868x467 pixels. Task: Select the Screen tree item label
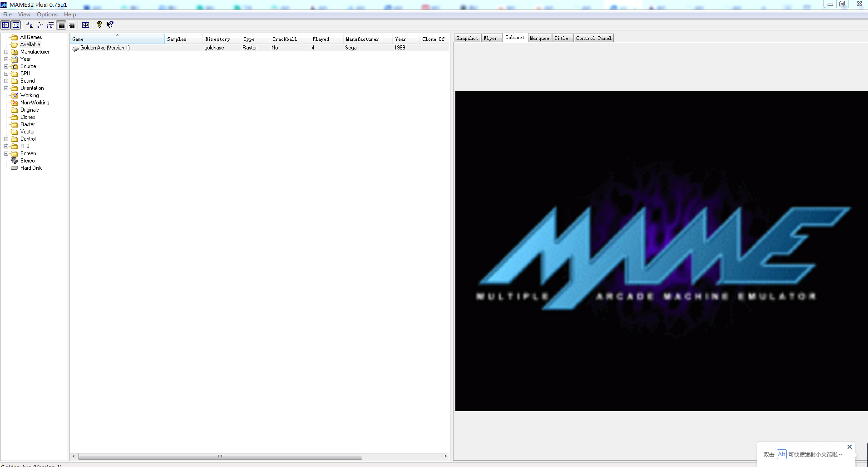point(28,153)
